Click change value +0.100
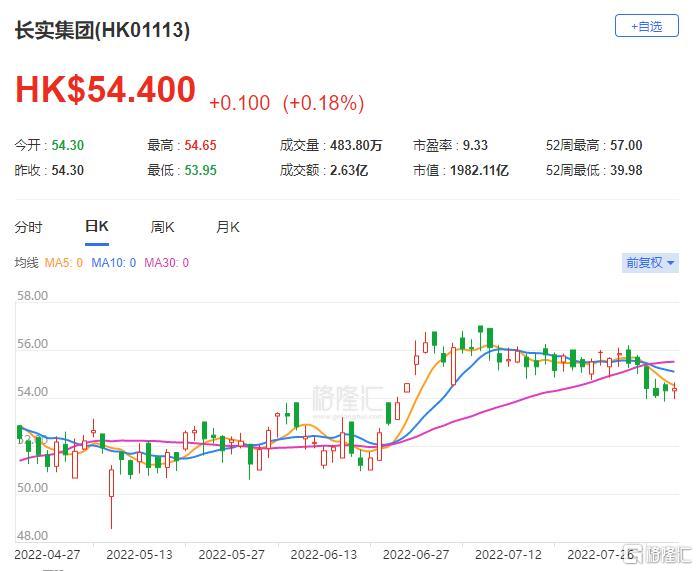Screen dimensions: 698x571 pos(239,103)
